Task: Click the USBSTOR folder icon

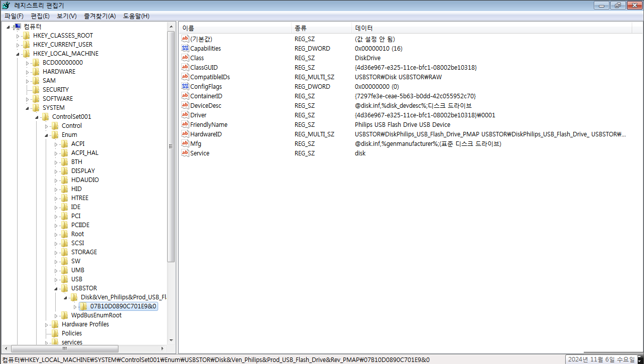Action: (x=65, y=288)
